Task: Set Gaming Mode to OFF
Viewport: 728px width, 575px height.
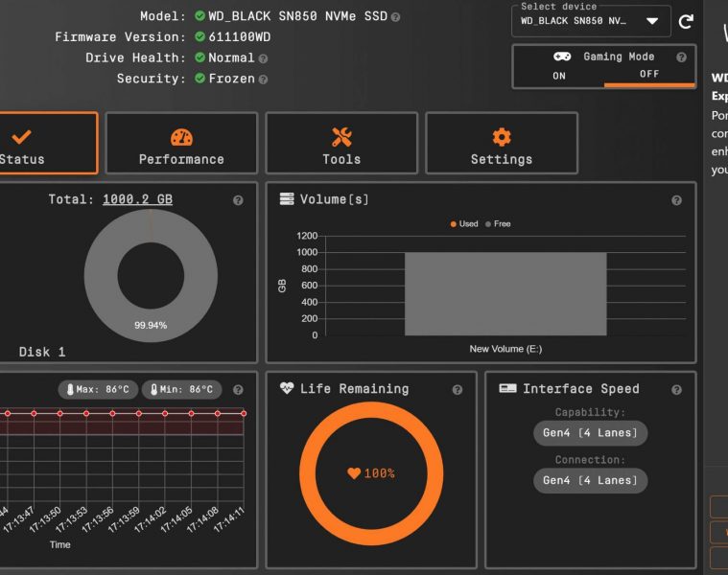Action: (x=649, y=74)
